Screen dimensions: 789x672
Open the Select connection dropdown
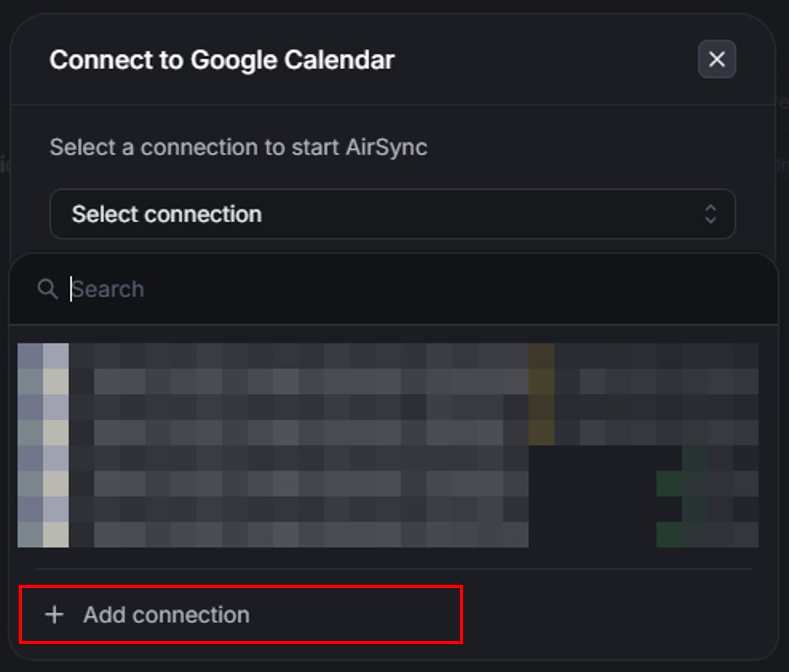pos(393,214)
